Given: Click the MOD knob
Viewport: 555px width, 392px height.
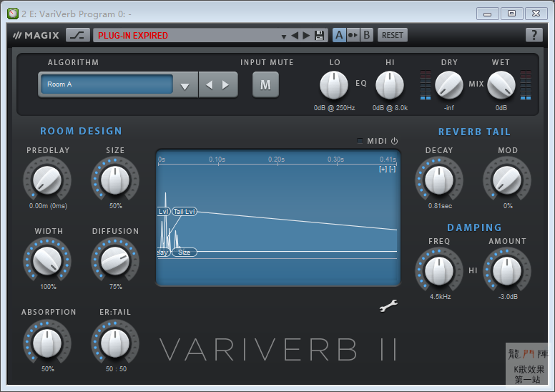Looking at the screenshot, I should [x=507, y=180].
